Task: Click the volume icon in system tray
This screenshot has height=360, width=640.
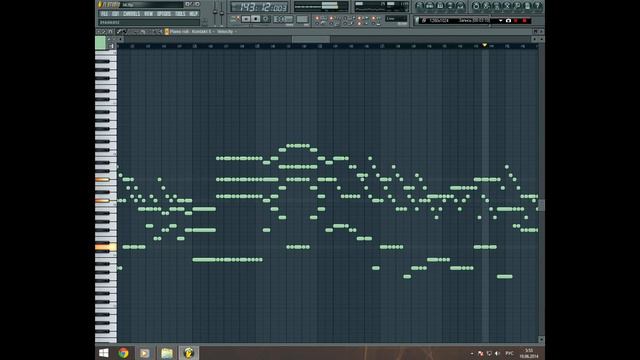Action: tap(497, 353)
